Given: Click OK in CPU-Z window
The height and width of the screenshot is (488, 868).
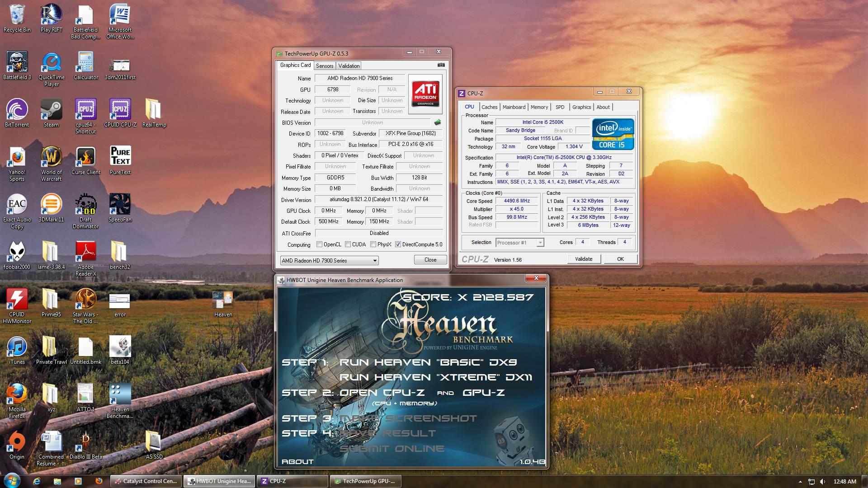Looking at the screenshot, I should 620,259.
